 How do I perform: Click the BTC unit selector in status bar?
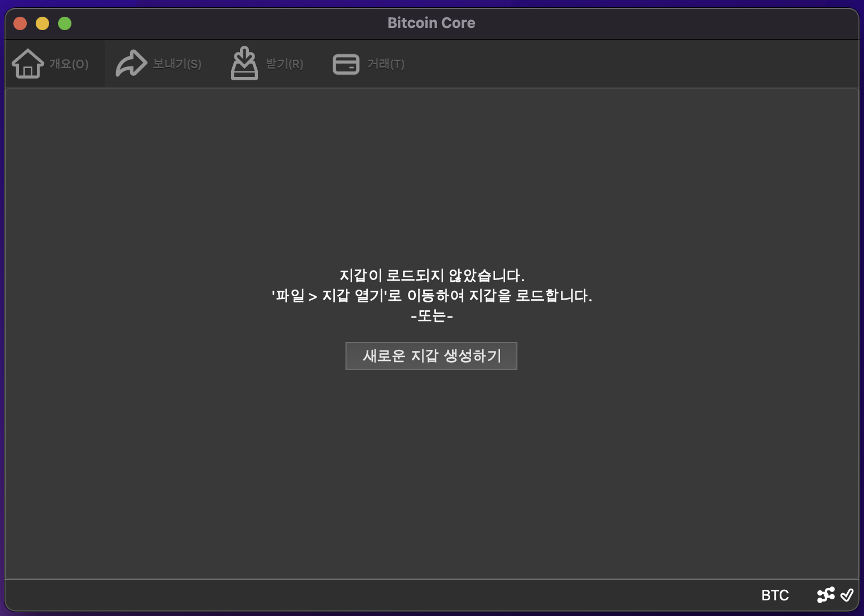[x=775, y=595]
